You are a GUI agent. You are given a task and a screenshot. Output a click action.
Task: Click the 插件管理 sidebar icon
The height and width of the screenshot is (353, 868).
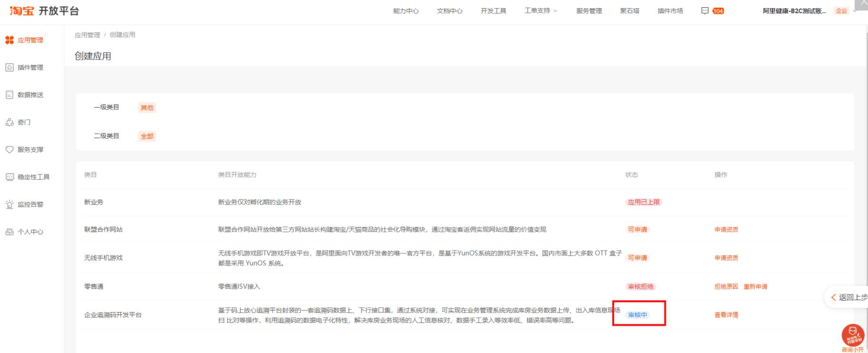10,68
